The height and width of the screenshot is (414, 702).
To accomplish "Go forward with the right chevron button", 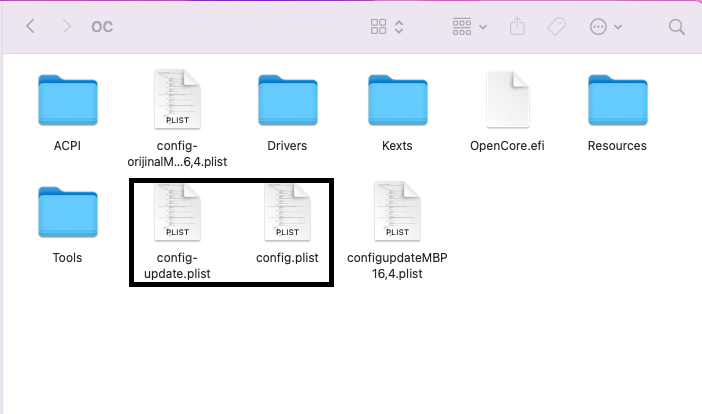I will 66,26.
